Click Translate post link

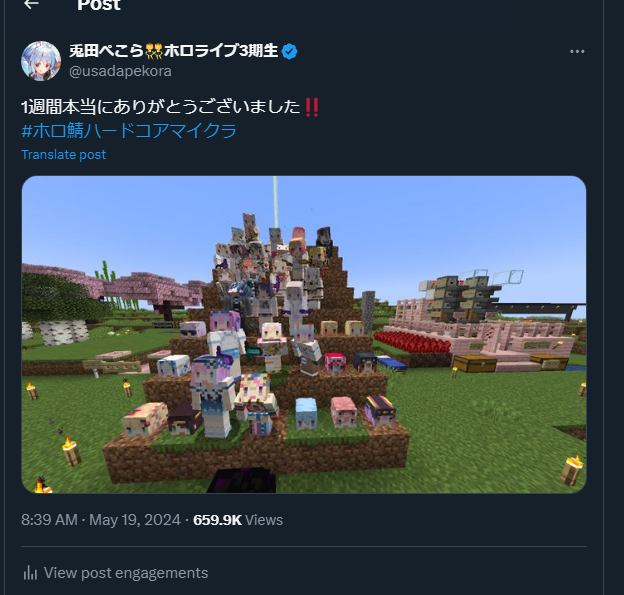point(64,154)
